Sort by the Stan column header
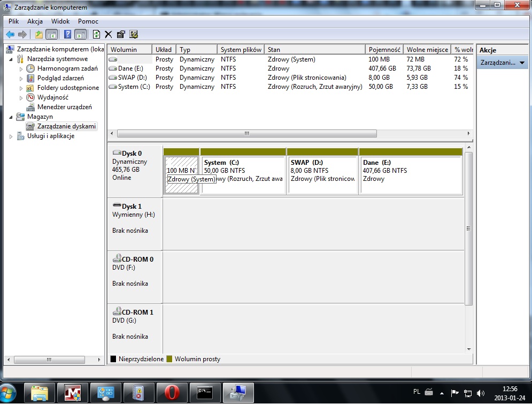The width and height of the screenshot is (532, 404). pos(314,50)
